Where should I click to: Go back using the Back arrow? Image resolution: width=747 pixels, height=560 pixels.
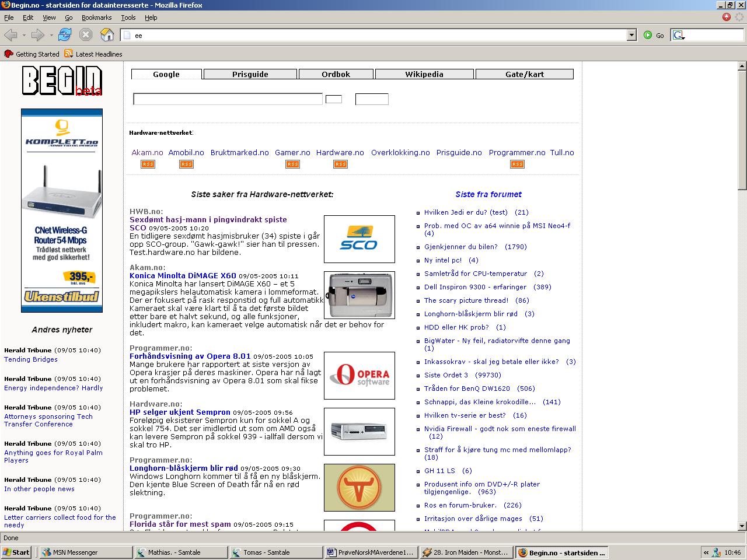[x=11, y=35]
